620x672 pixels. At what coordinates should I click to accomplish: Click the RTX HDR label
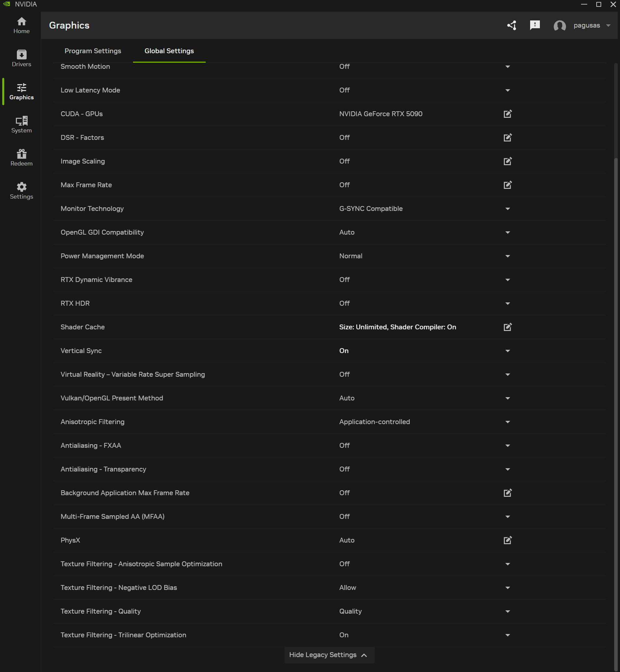(x=75, y=303)
